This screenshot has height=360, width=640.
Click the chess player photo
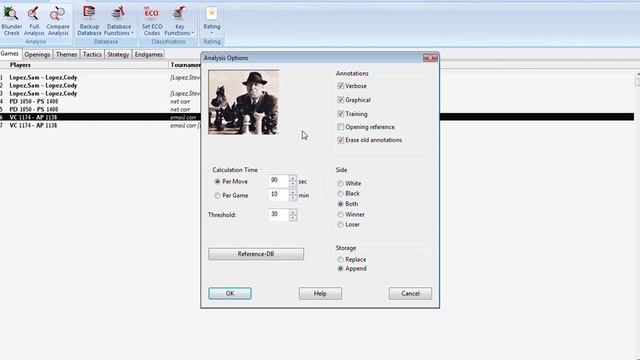coord(244,102)
